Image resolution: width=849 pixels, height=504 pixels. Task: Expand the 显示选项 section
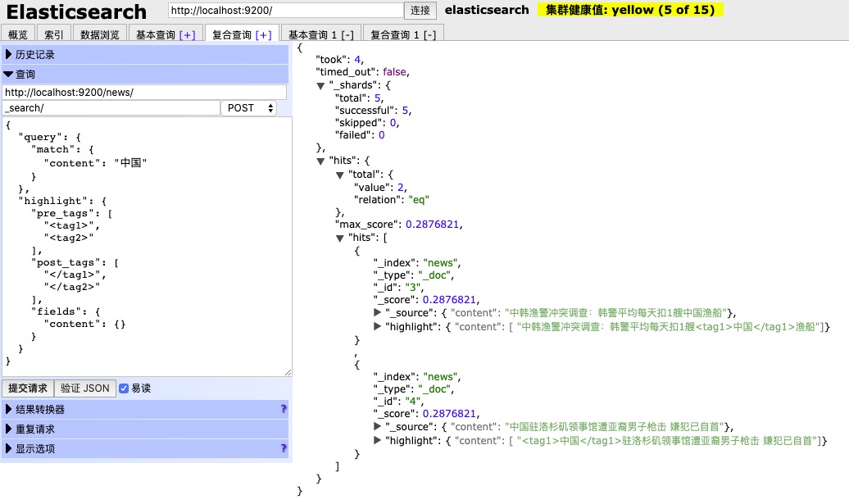coord(145,448)
